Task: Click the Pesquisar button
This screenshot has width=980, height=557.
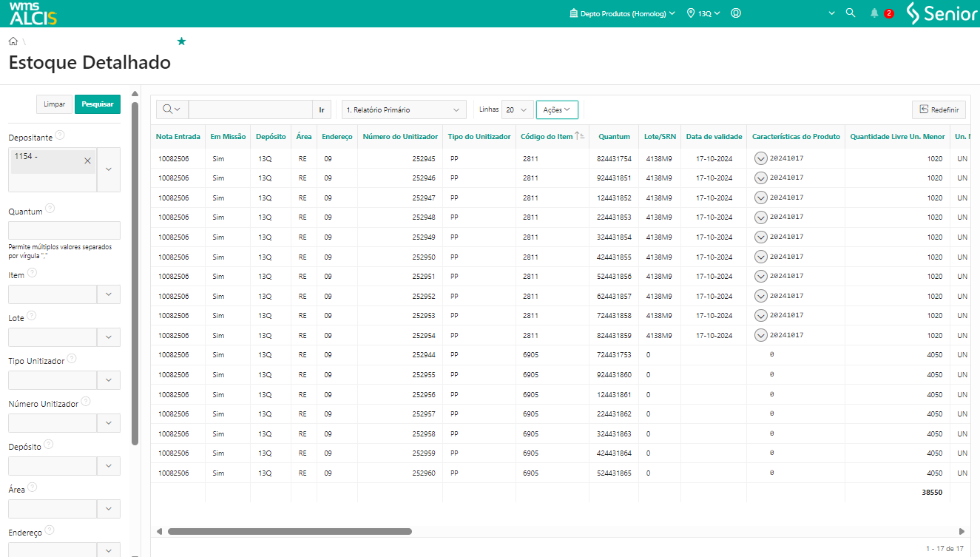Action: (x=98, y=104)
